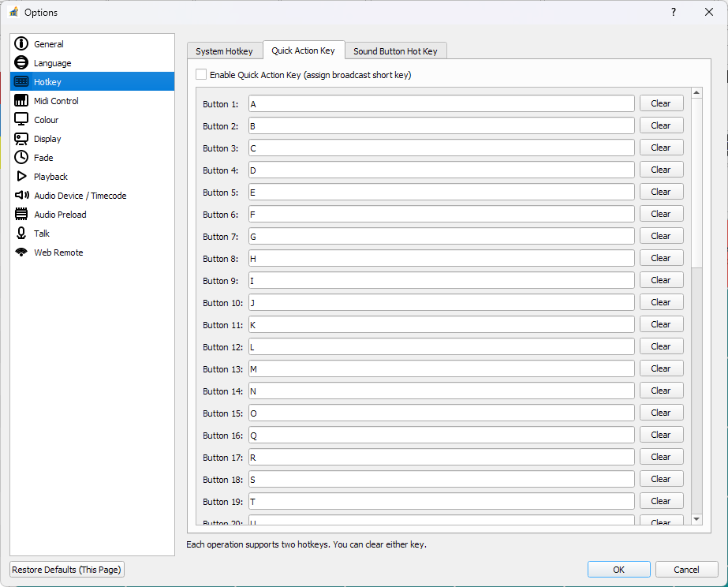Open the Sound Button Hot Key tab

[x=396, y=50]
